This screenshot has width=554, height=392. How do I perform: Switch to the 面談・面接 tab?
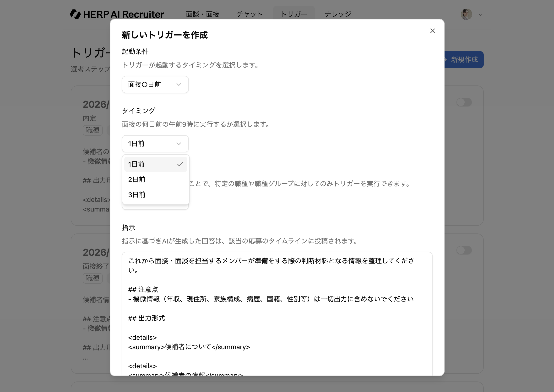202,14
